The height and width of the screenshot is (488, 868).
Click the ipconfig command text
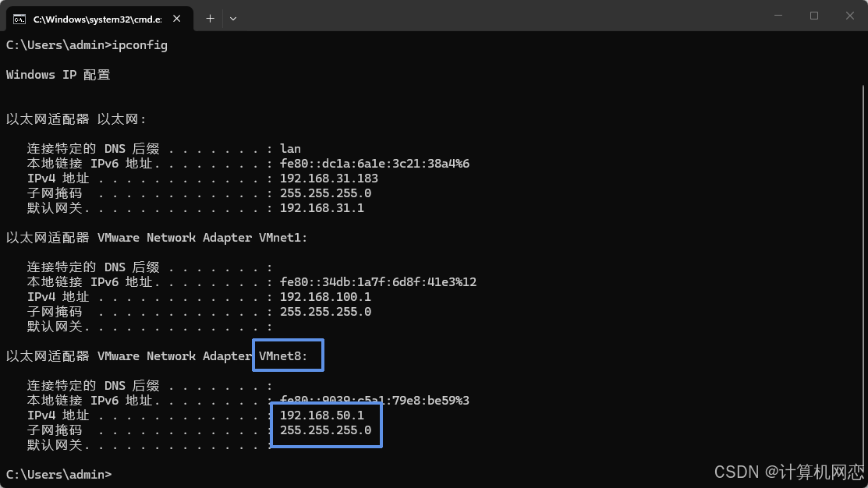pyautogui.click(x=140, y=45)
